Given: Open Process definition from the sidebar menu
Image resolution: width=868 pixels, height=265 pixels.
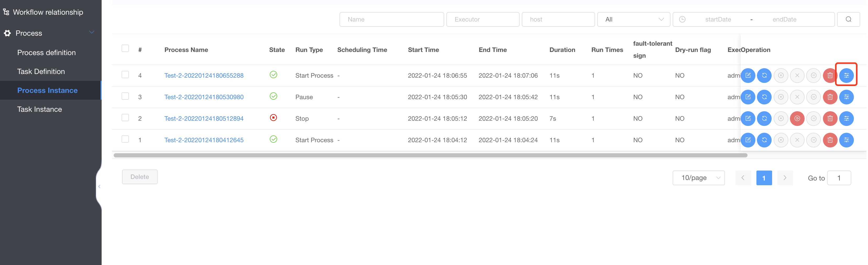Looking at the screenshot, I should coord(46,53).
